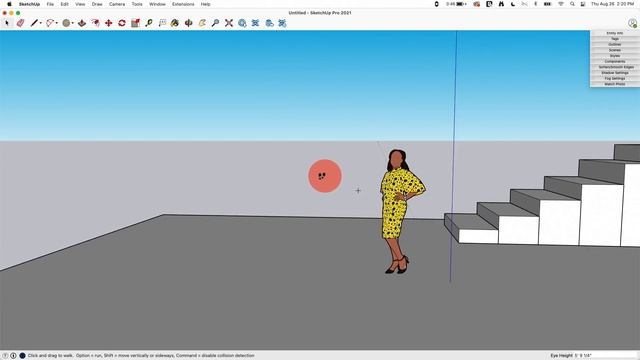Expand the Soften/Smooth Edges panel

tap(615, 67)
